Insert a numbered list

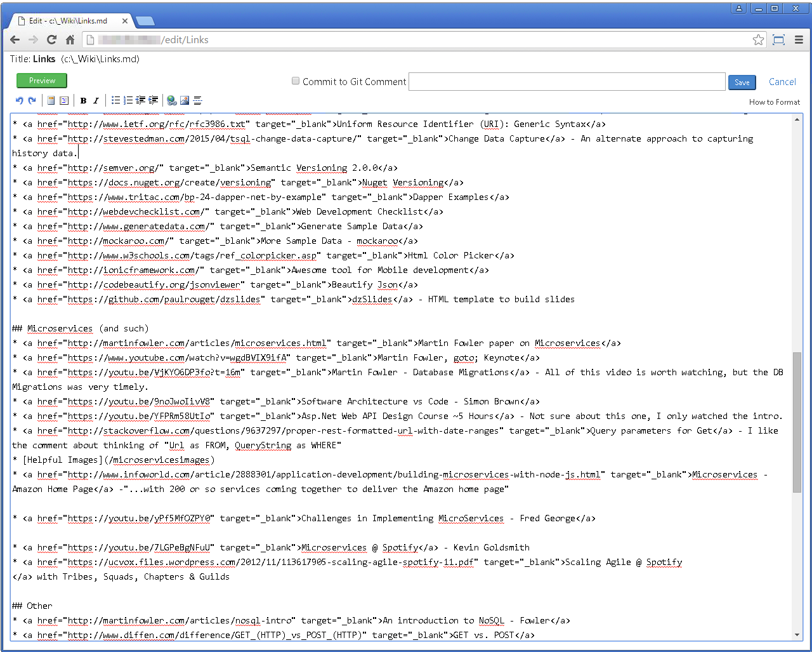pos(128,100)
